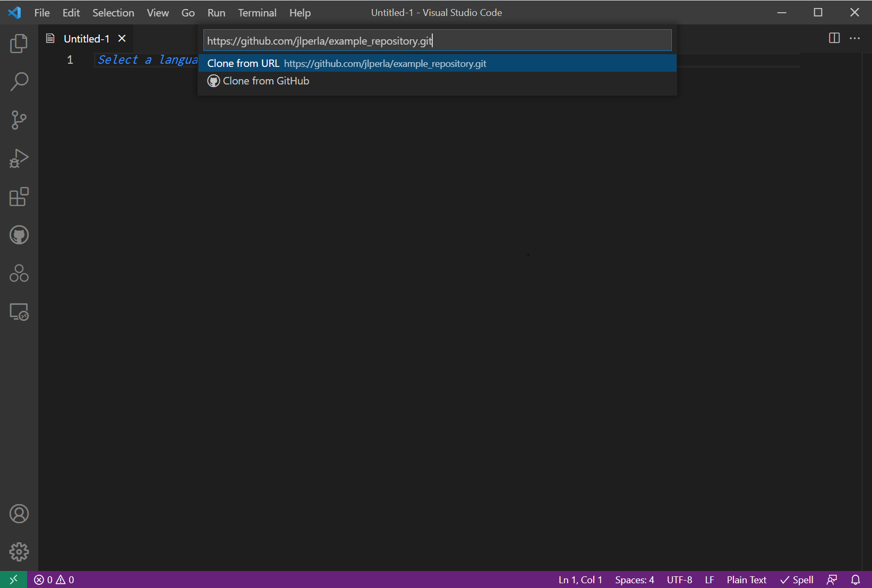Open the Accounts menu icon
Viewport: 872px width, 588px height.
tap(19, 514)
